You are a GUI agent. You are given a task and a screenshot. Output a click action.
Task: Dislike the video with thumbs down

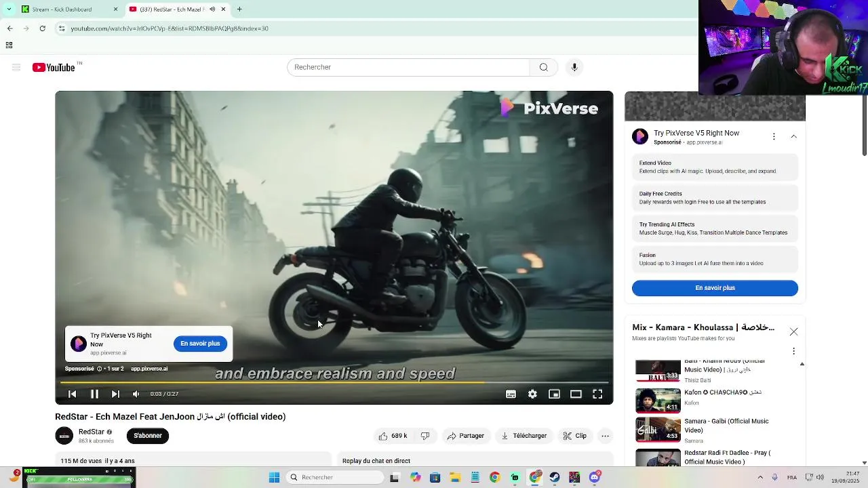(425, 436)
